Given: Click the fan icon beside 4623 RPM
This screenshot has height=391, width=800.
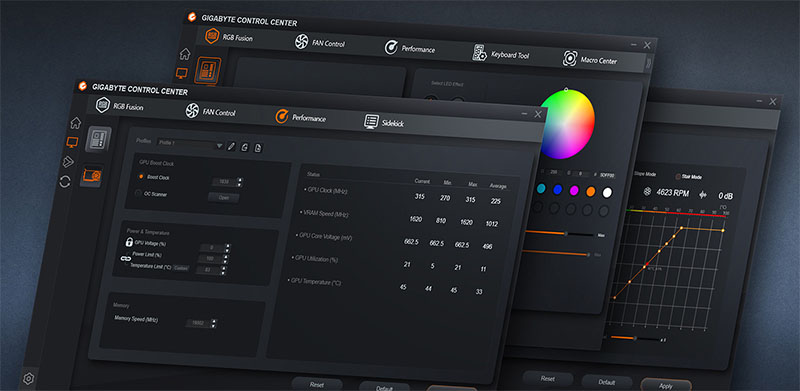Looking at the screenshot, I should [647, 191].
